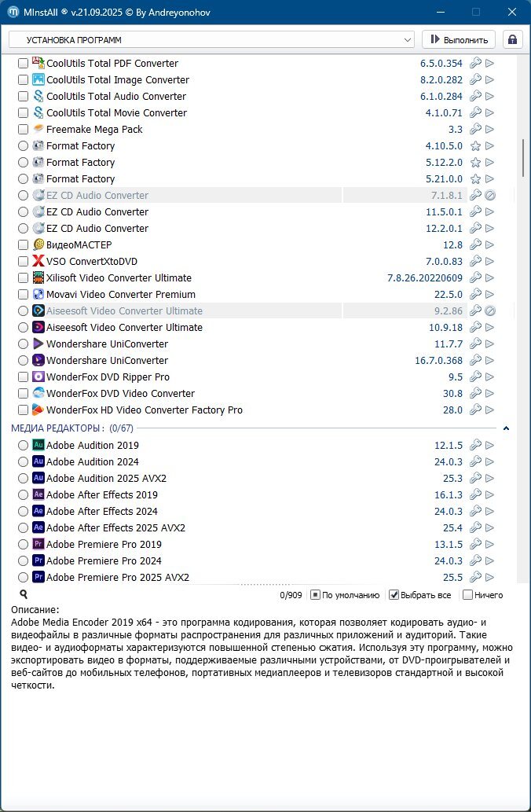Click the star icon for Format Factory 4.10.5.0
Screen dimensions: 531x812
coord(475,146)
